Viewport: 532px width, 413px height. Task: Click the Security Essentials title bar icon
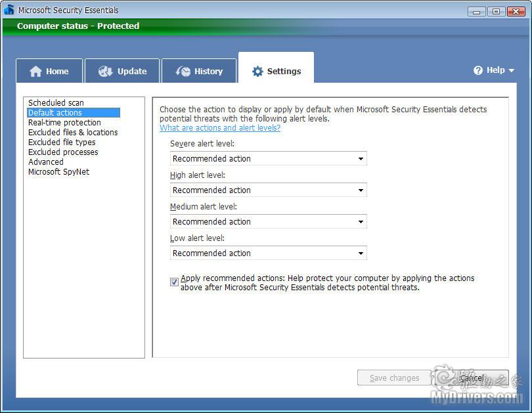click(9, 10)
